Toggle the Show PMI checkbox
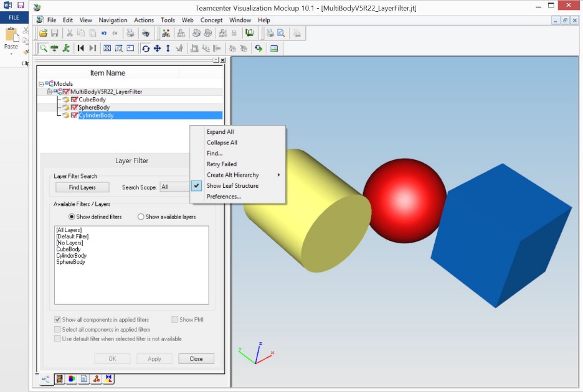Image resolution: width=583 pixels, height=392 pixels. click(174, 320)
